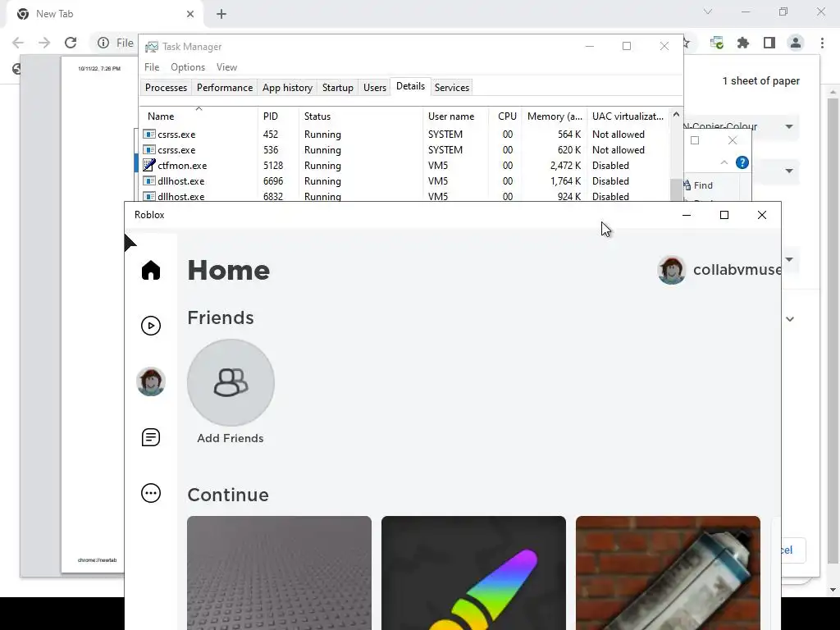Switch to Services tab in Task Manager
840x630 pixels.
point(452,87)
